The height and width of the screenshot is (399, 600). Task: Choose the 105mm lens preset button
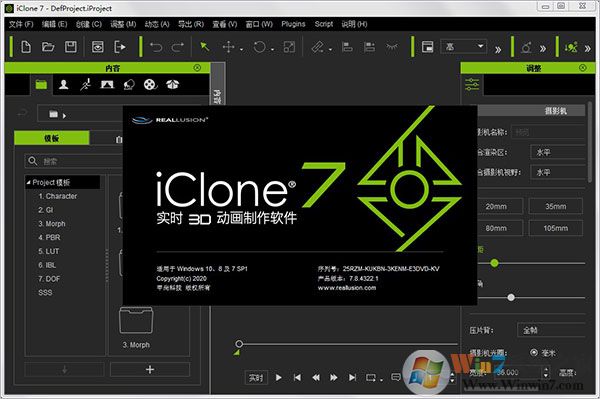coord(556,228)
